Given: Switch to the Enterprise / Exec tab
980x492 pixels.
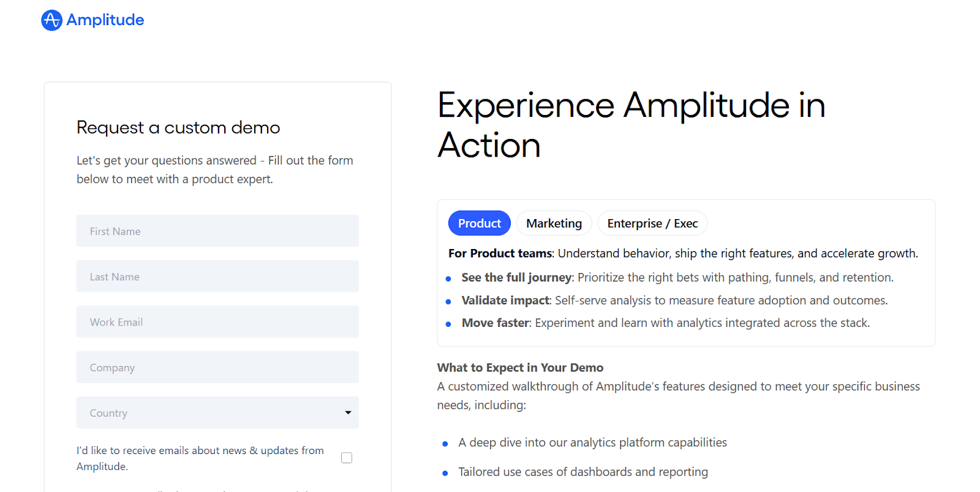Looking at the screenshot, I should coord(652,223).
